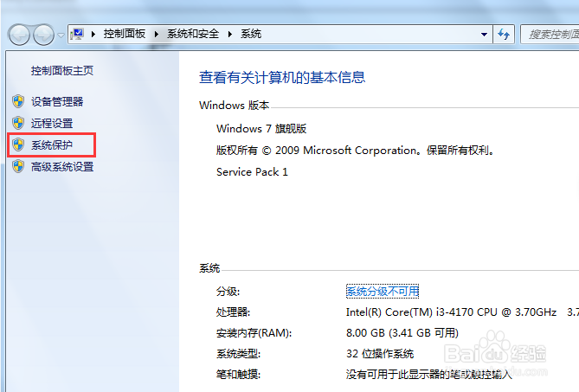
Task: Focus the 搜索控制面板 search box
Action: coord(550,35)
